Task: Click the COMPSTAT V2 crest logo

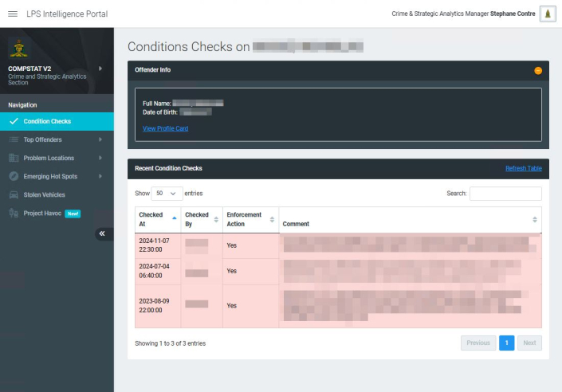Action: click(x=18, y=49)
